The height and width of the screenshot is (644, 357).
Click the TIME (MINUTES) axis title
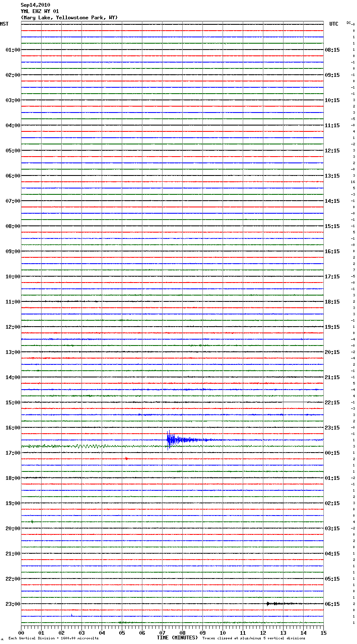pos(177,638)
